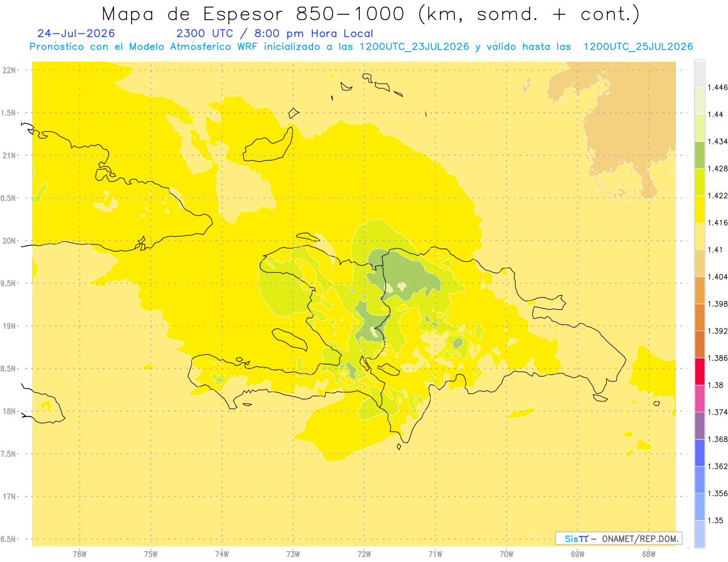Select the lightest blue swatch below 1.35
This screenshot has height=562, width=728.
699,534
